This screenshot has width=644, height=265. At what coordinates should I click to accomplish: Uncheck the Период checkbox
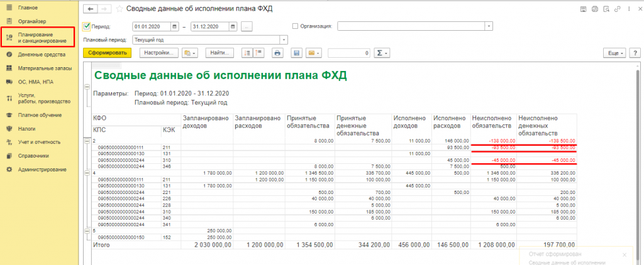point(87,26)
